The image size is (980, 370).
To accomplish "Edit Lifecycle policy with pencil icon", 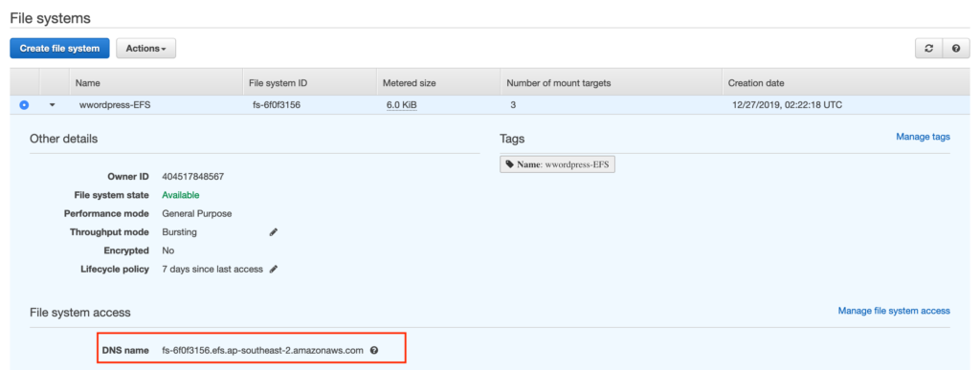I will (273, 270).
